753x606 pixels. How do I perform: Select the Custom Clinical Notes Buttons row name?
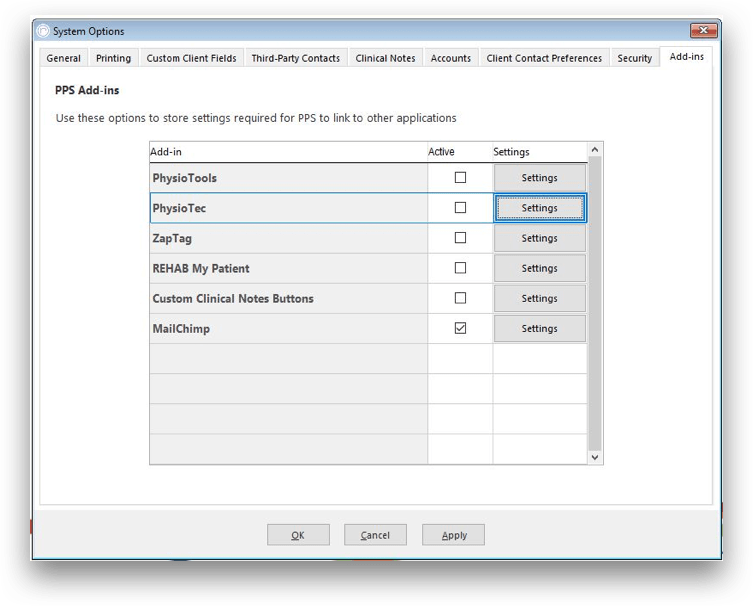(x=233, y=299)
